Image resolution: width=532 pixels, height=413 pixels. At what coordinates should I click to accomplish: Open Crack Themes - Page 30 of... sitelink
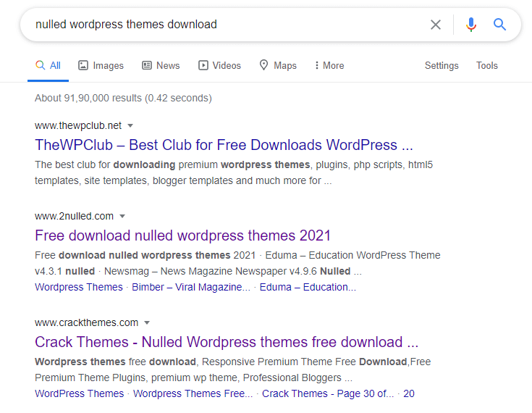pos(328,393)
